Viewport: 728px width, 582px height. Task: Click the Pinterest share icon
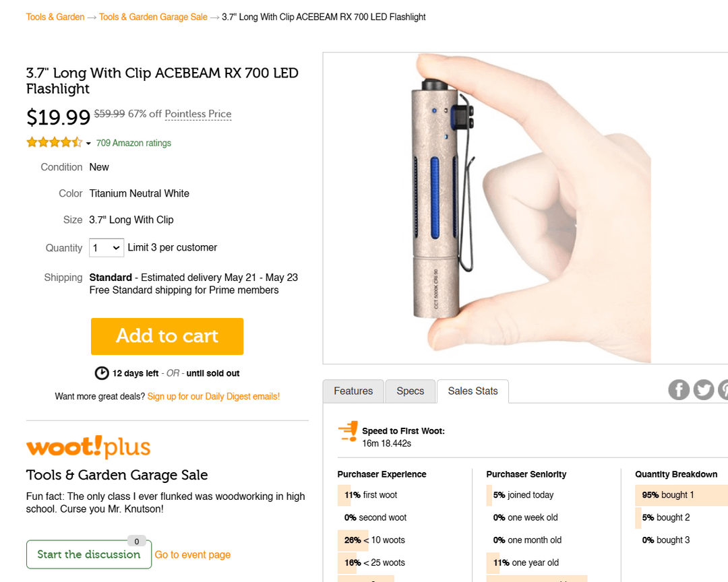pyautogui.click(x=724, y=389)
